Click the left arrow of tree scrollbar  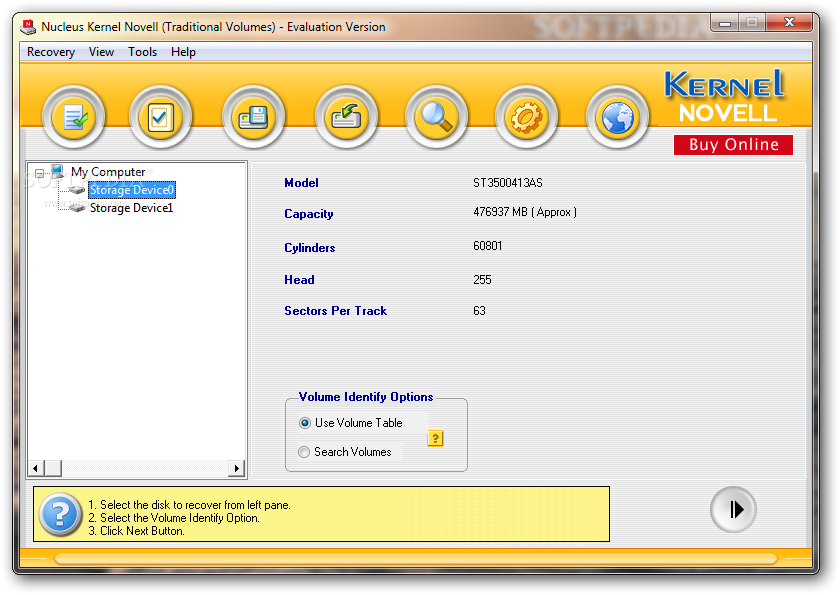(x=35, y=469)
